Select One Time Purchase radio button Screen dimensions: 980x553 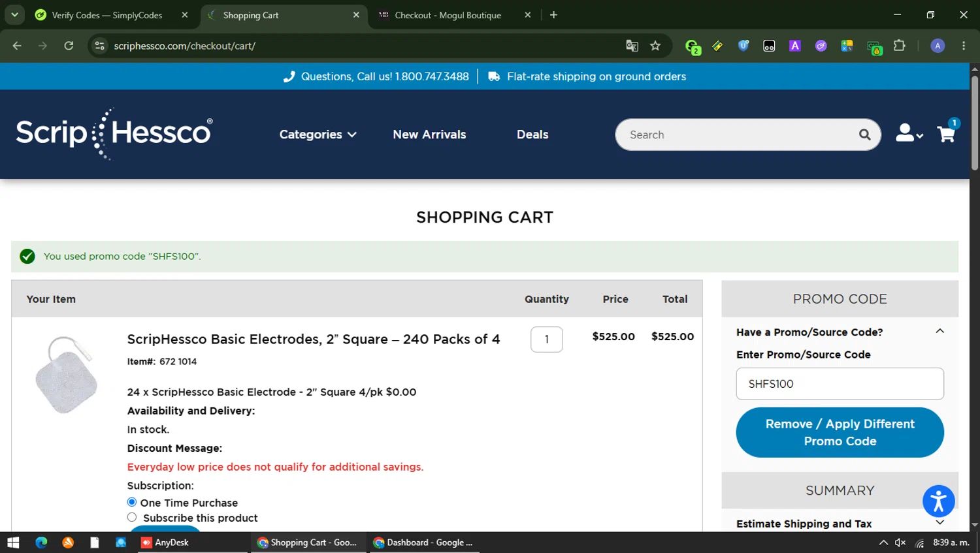pos(132,502)
